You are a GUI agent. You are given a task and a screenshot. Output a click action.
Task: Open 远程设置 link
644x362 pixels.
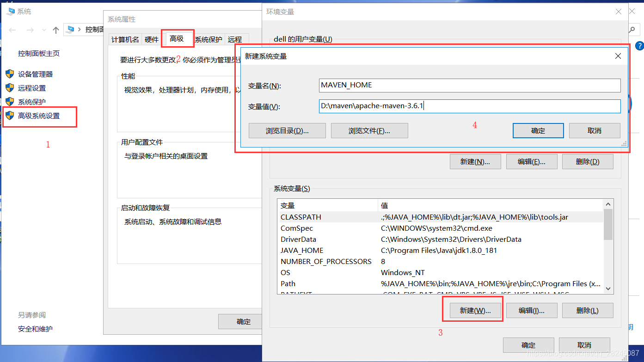pos(32,88)
